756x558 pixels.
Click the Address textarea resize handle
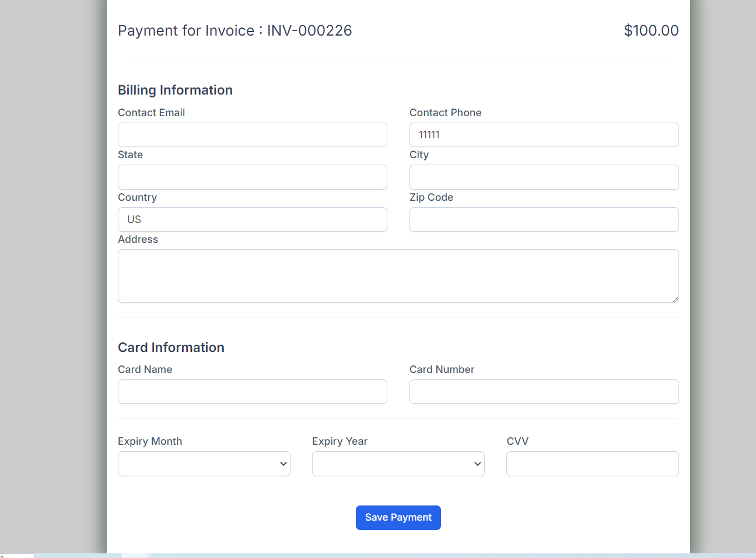tap(675, 299)
